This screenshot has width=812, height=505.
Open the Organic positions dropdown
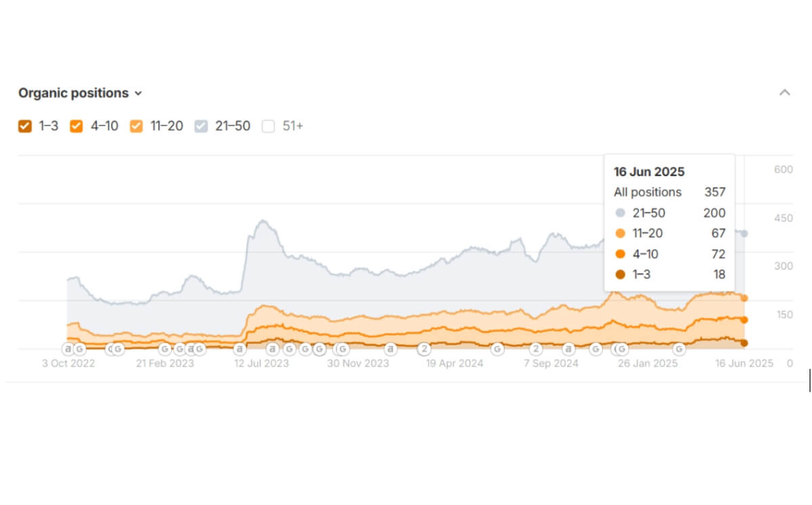click(x=139, y=93)
